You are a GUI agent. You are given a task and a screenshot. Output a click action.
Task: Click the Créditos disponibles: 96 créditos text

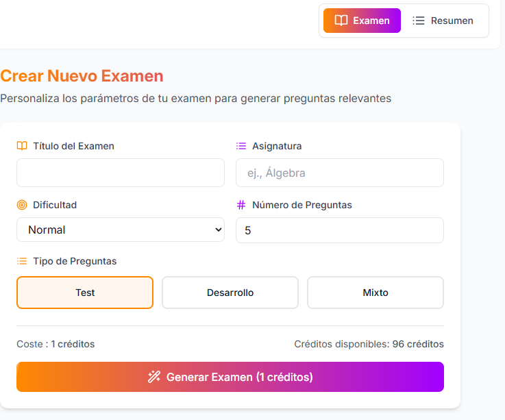click(x=369, y=344)
